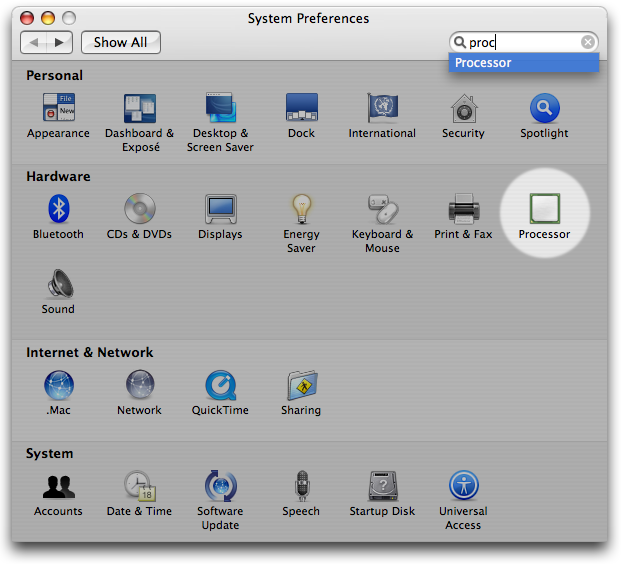Go forward with the right arrow button
This screenshot has height=564, width=631.
60,42
